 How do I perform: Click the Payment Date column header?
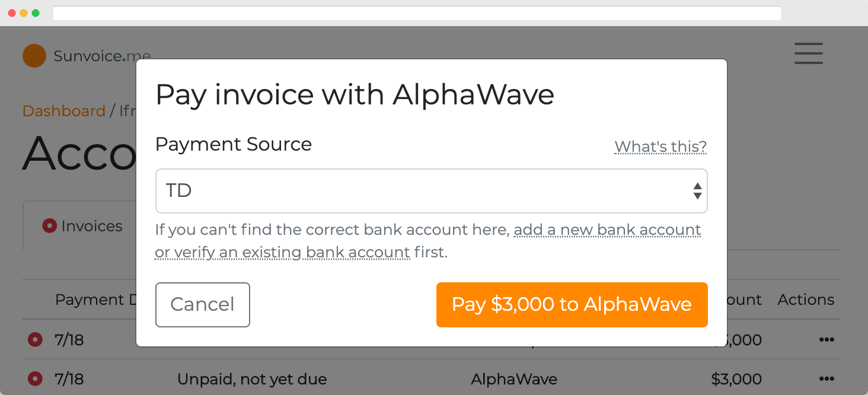pos(95,300)
